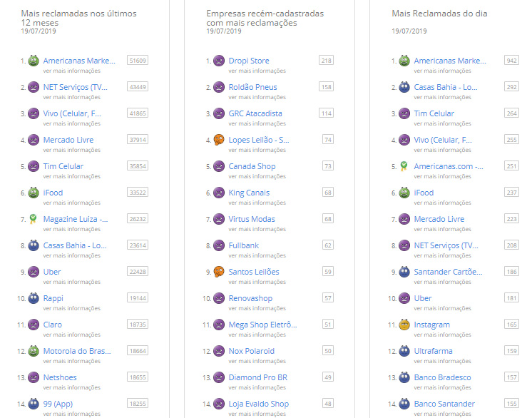Click the award badge icon beside Americanas.com
Viewport: 532px width, 418px height.
pyautogui.click(x=404, y=167)
